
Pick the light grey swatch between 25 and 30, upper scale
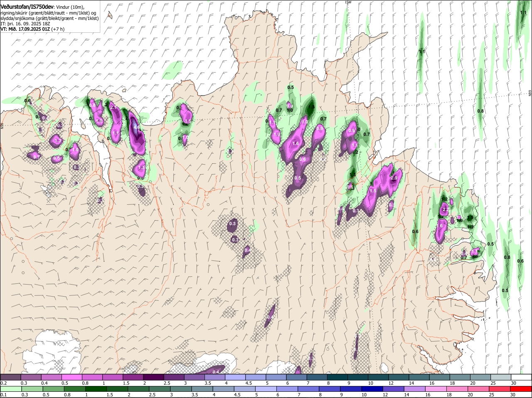click(x=500, y=377)
